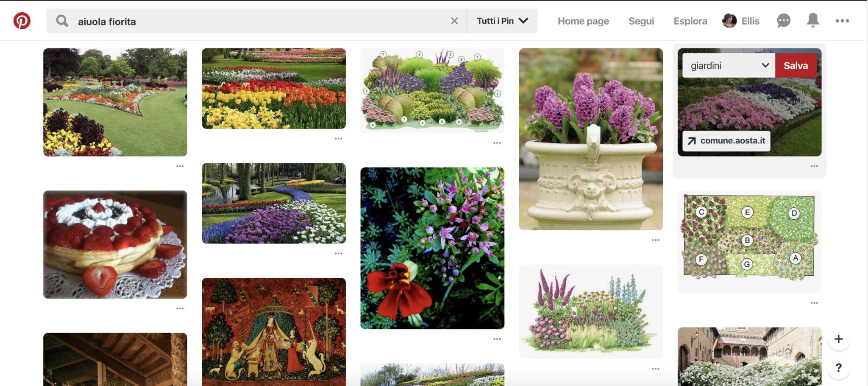Screen dimensions: 868x386
Task: Clear the search text with X icon
Action: click(454, 21)
